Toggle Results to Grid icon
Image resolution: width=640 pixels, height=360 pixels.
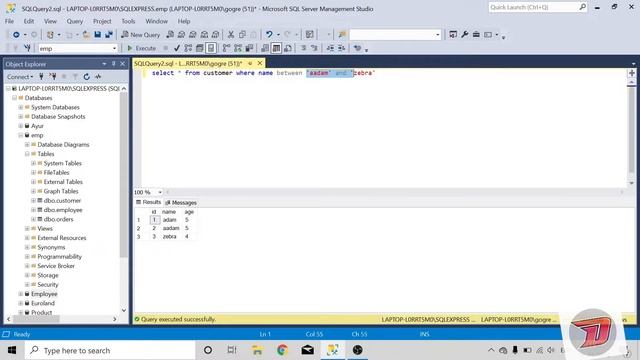[x=276, y=48]
